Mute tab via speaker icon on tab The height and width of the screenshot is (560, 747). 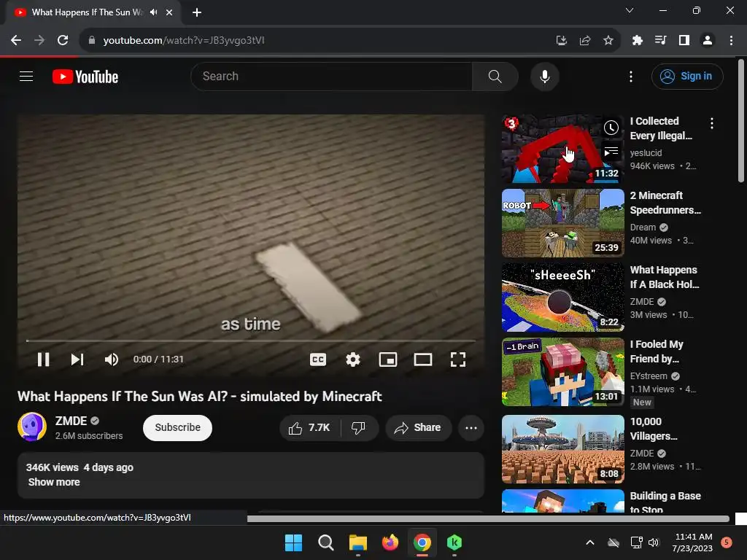pyautogui.click(x=153, y=12)
